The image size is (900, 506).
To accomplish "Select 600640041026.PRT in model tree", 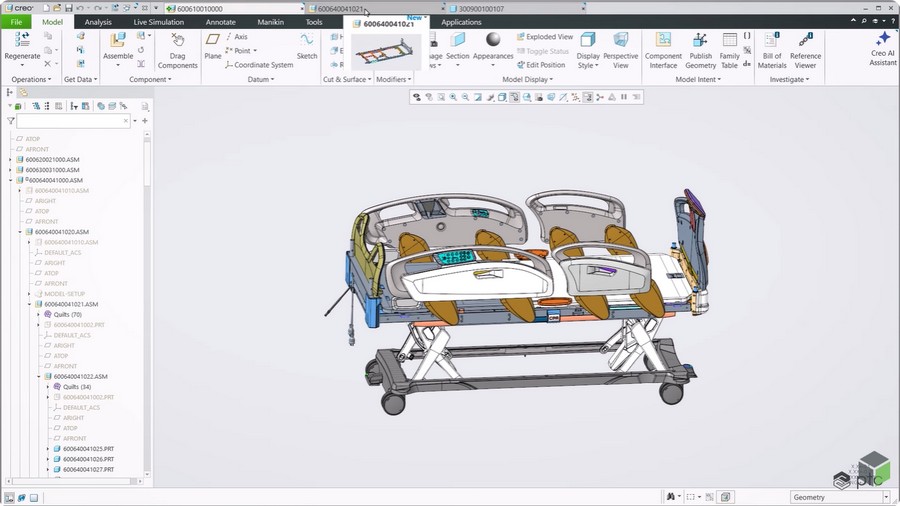I will [x=88, y=459].
